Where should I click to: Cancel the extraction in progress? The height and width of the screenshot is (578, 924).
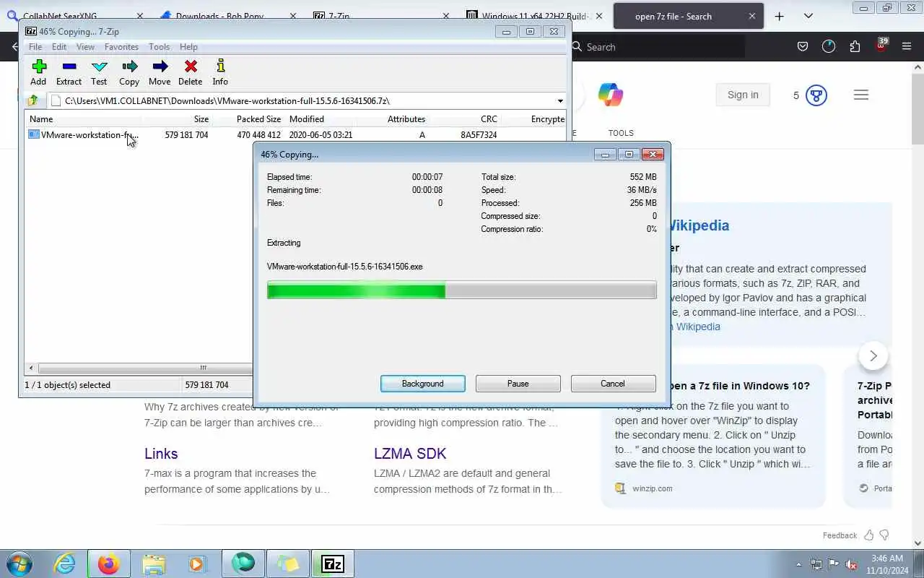[613, 384]
